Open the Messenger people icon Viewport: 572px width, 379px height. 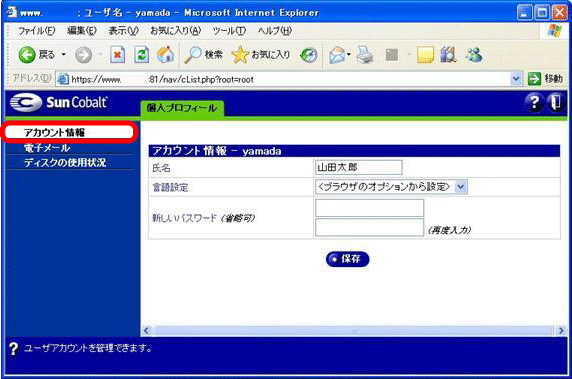point(474,55)
